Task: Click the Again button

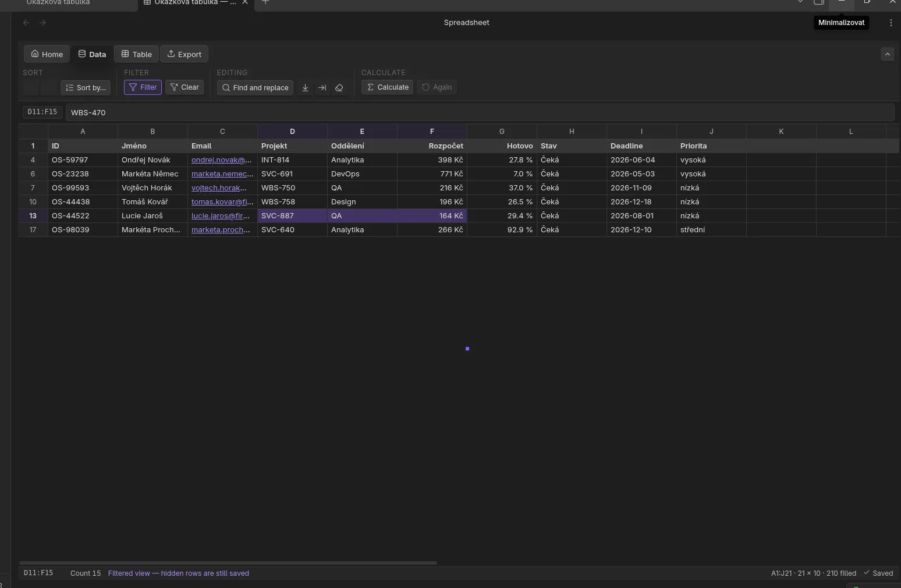Action: point(437,87)
